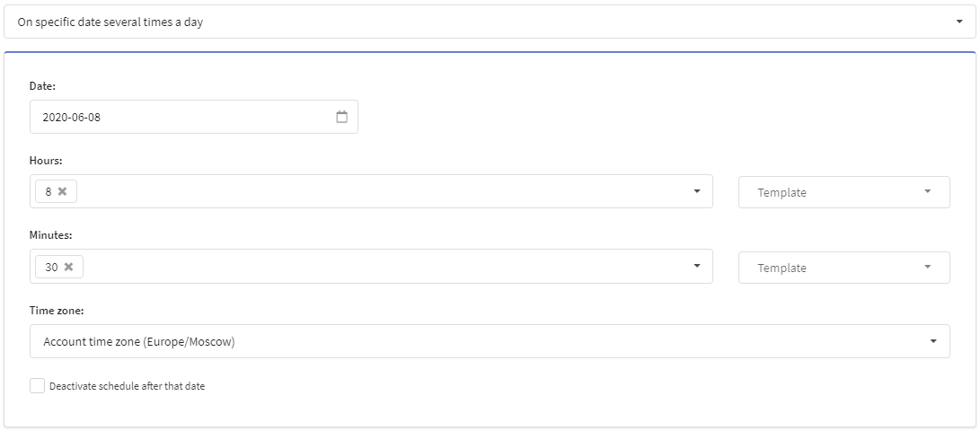Expand the Minutes dropdown arrow
Viewport: 980px width, 431px height.
(698, 266)
